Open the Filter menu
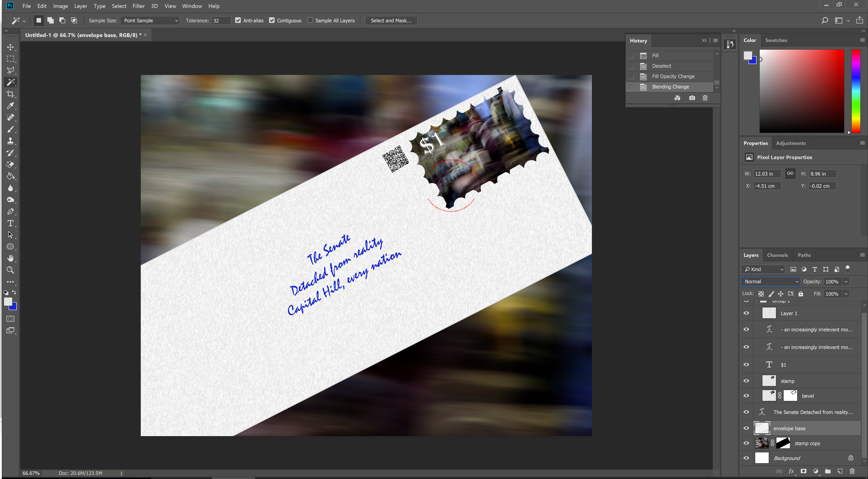The image size is (868, 479). pos(138,6)
